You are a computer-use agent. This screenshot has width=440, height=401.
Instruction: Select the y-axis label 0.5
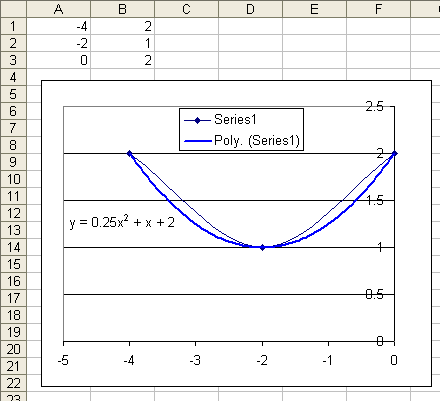pyautogui.click(x=374, y=294)
